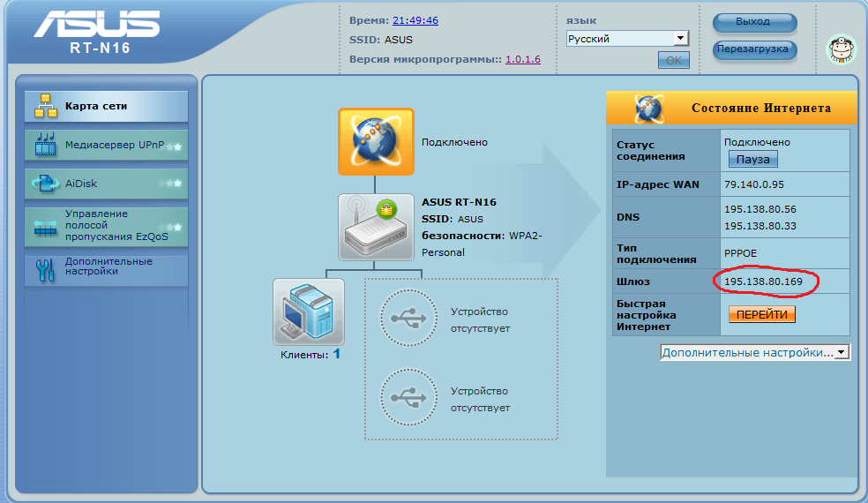The height and width of the screenshot is (503, 868).
Task: Click the doctor avatar icon at top right
Action: (841, 49)
